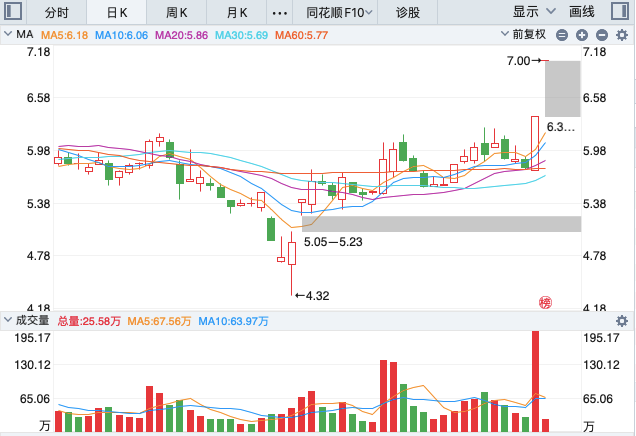The image size is (636, 436).
Task: Switch to the 周K weekly chart tab
Action: (176, 13)
